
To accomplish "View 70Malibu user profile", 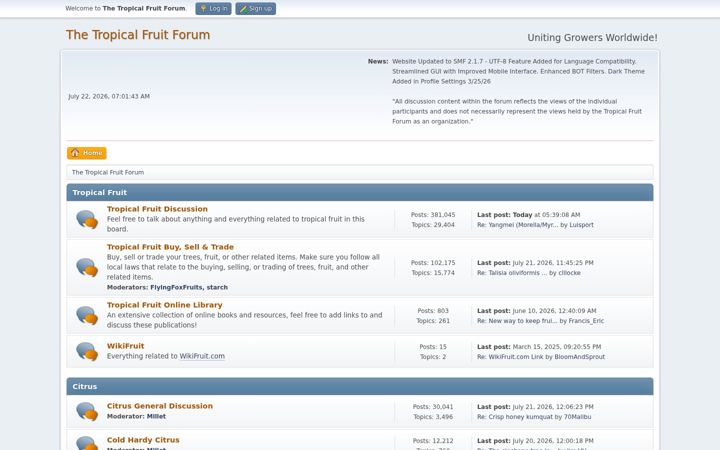I will pyautogui.click(x=577, y=417).
